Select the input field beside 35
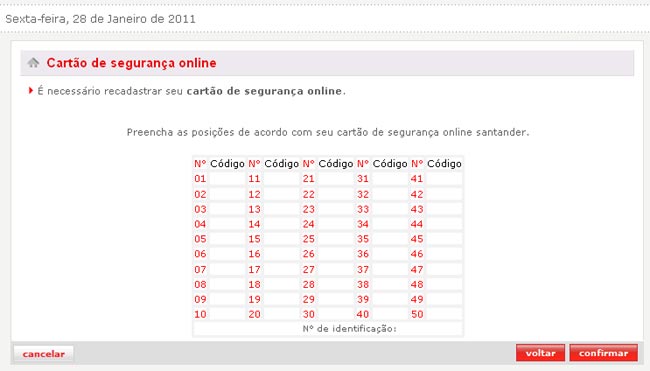650x371 pixels. pyautogui.click(x=390, y=239)
